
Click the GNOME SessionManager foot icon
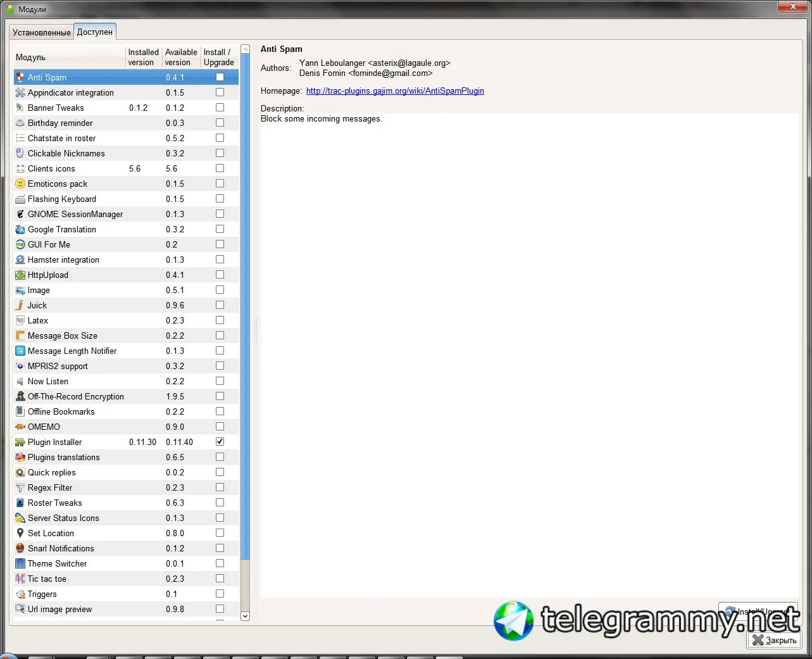[20, 214]
